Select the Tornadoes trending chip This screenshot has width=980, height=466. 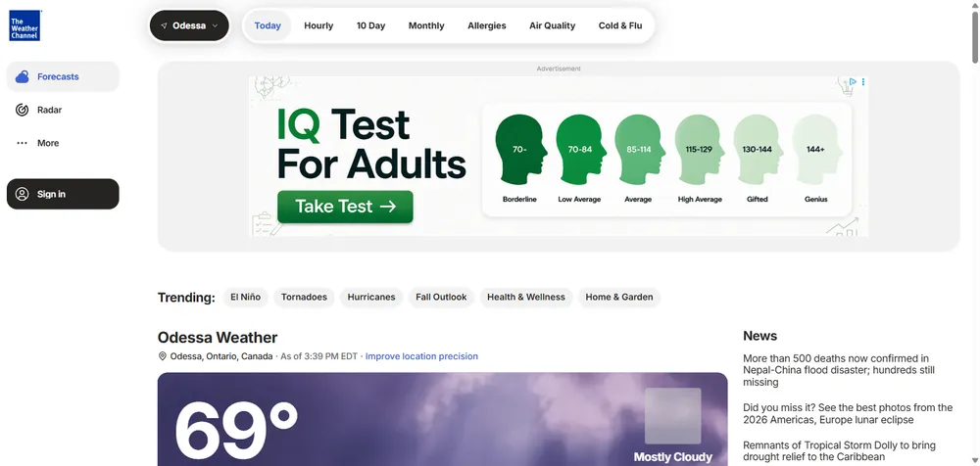point(304,298)
